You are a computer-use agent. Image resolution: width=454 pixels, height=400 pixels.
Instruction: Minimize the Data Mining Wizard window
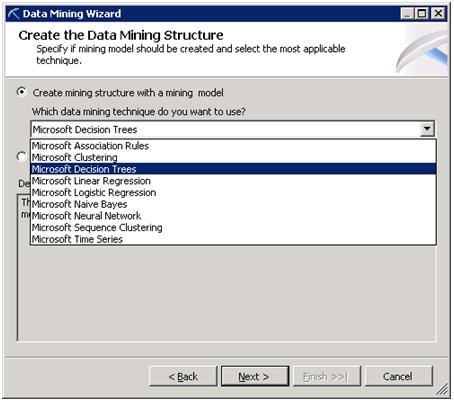point(407,14)
